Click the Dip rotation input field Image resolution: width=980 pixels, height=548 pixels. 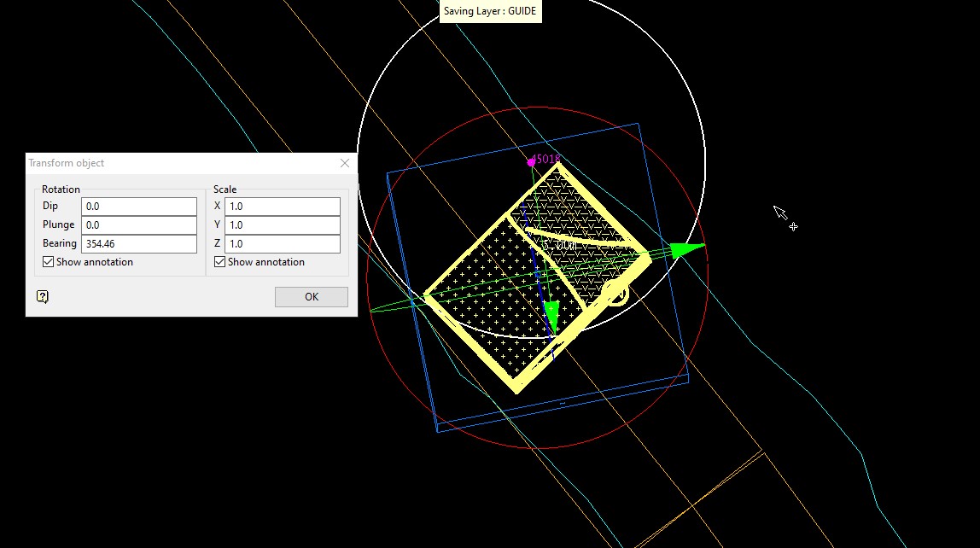139,207
